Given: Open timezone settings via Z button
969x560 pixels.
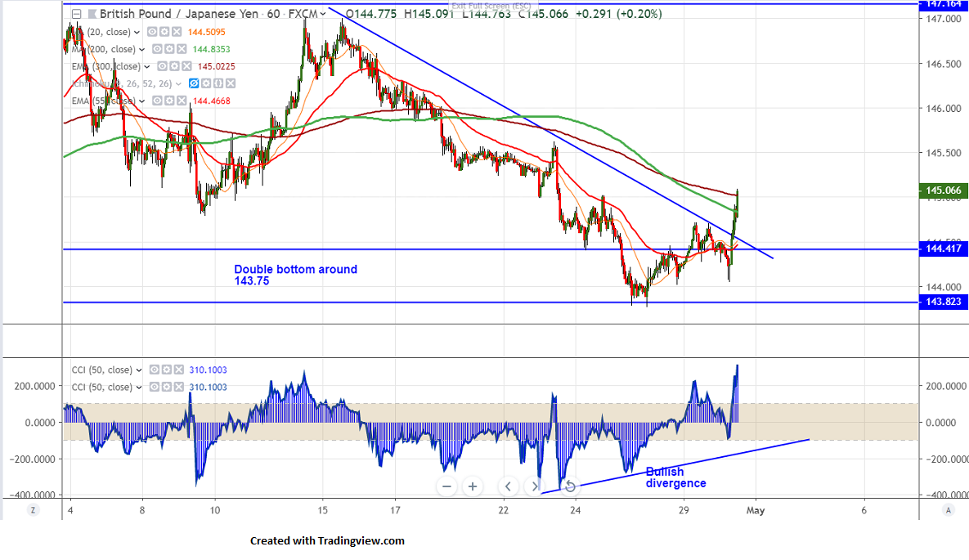Looking at the screenshot, I should pos(33,510).
